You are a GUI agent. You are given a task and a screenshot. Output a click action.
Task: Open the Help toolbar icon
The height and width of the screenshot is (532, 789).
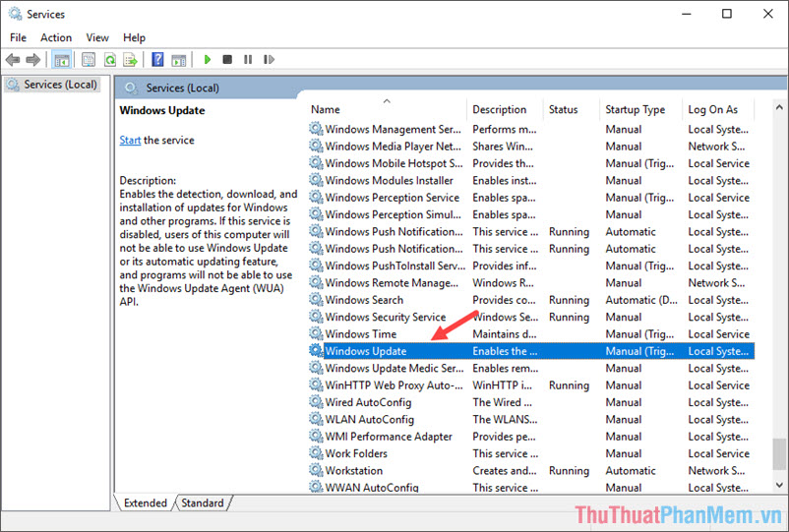(x=157, y=60)
